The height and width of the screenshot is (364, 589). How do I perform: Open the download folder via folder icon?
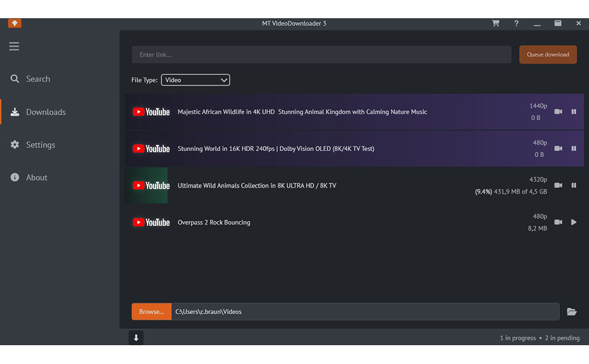click(x=572, y=311)
